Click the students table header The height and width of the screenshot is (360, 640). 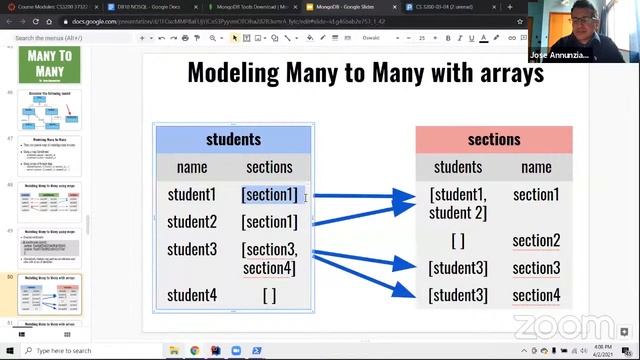pyautogui.click(x=233, y=140)
